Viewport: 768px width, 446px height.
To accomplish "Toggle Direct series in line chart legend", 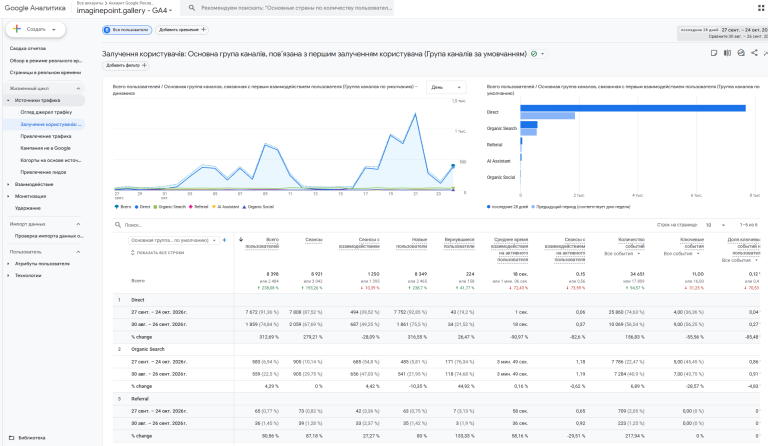I will click(x=142, y=207).
